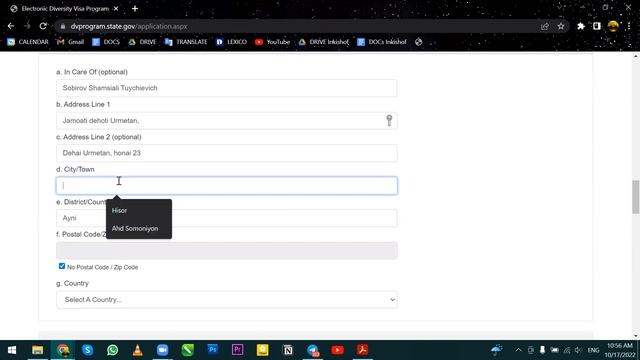Click the share page icon in address bar
This screenshot has height=360, width=640.
(544, 27)
